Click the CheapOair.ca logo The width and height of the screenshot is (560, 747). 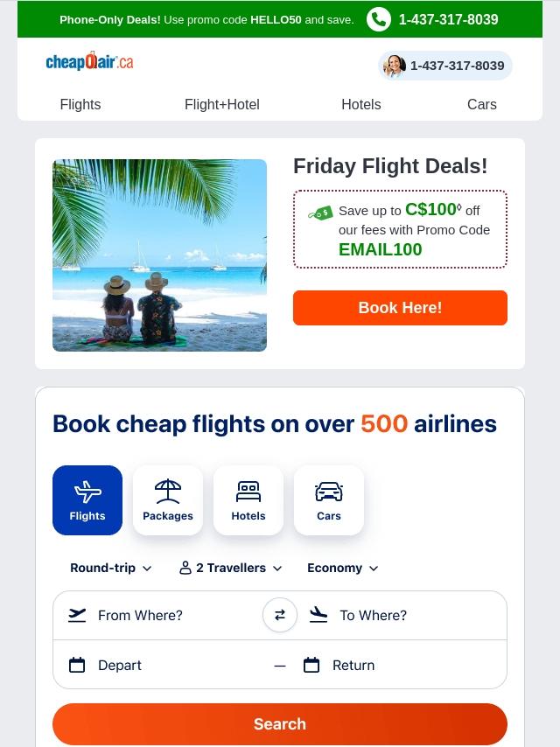89,61
